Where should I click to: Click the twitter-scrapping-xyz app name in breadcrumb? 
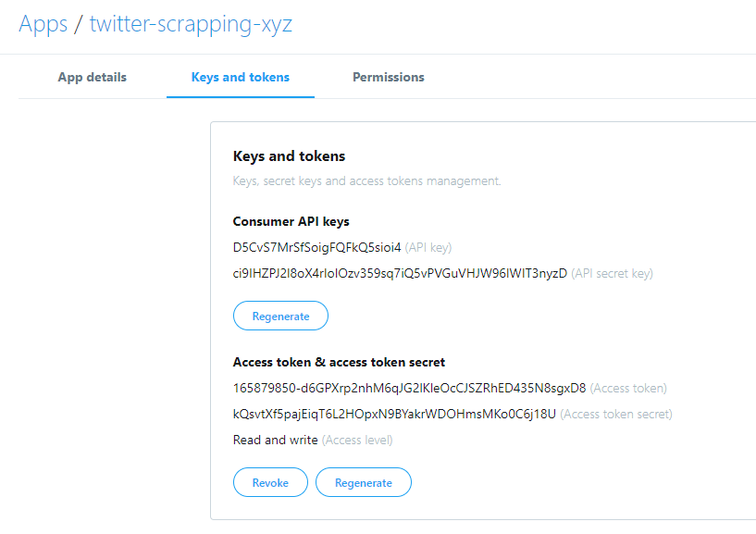[191, 24]
